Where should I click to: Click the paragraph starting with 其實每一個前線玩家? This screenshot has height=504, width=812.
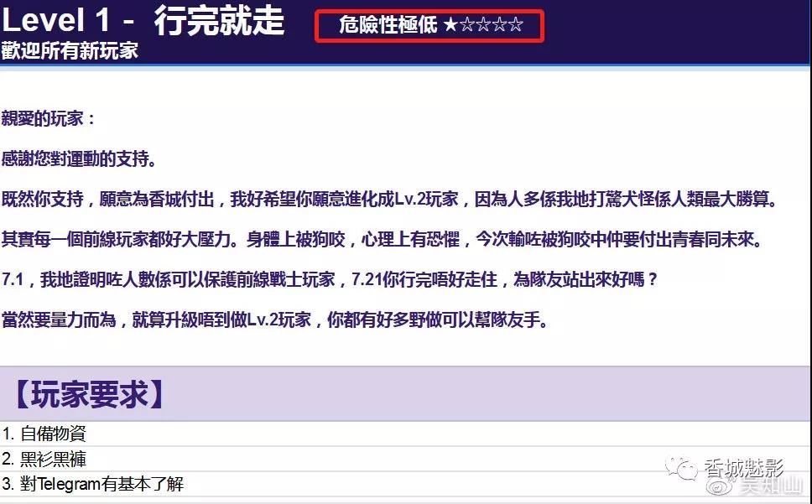(382, 240)
